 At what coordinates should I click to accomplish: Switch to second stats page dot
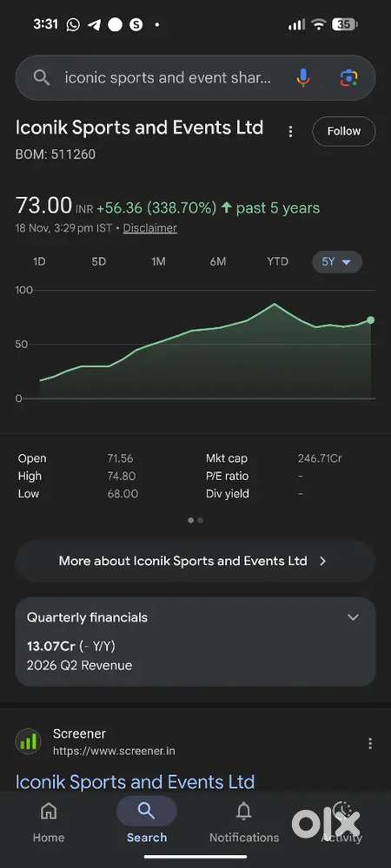tap(200, 520)
